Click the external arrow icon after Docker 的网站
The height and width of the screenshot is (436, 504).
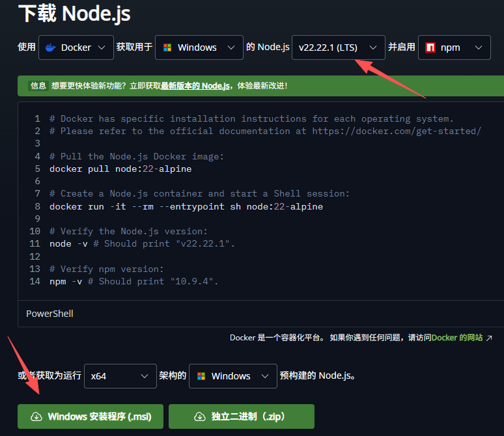pyautogui.click(x=489, y=338)
